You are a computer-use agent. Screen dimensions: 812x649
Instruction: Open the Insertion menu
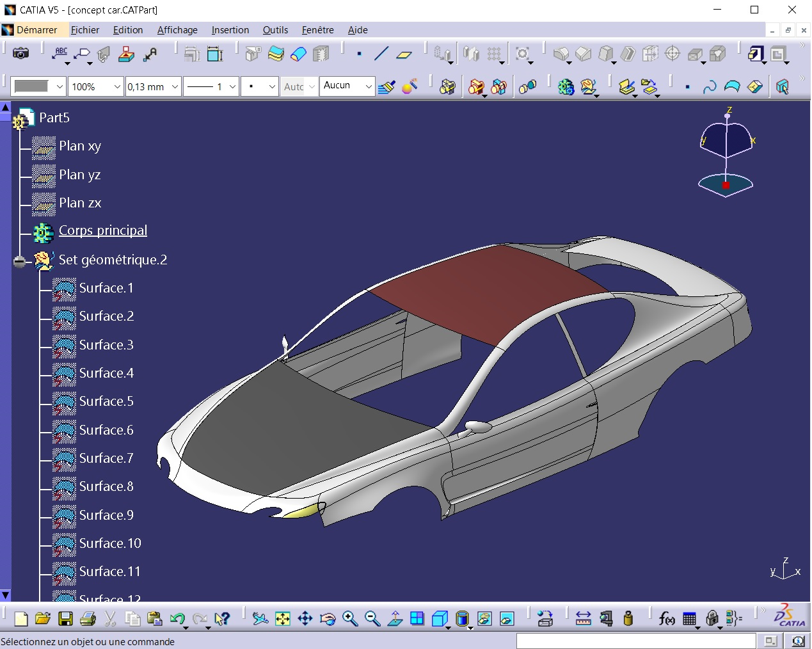coord(230,30)
